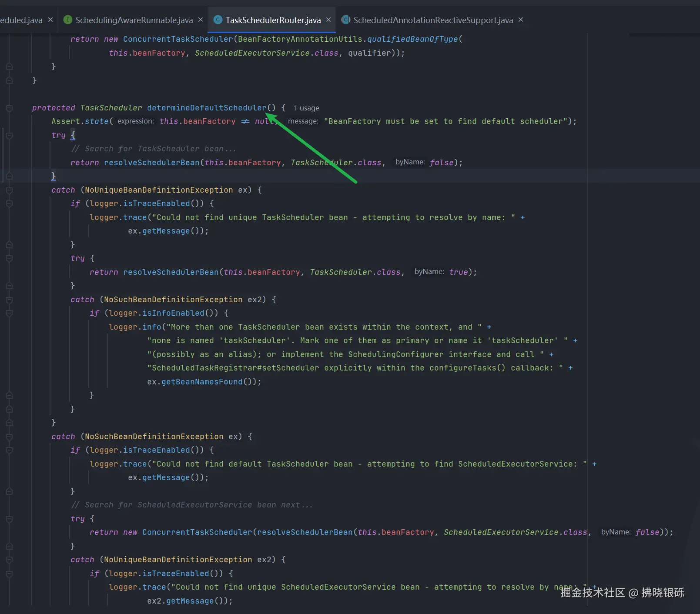Click the '// Search for TaskScheduler bean...' comment
Image resolution: width=700 pixels, height=614 pixels.
coord(154,149)
